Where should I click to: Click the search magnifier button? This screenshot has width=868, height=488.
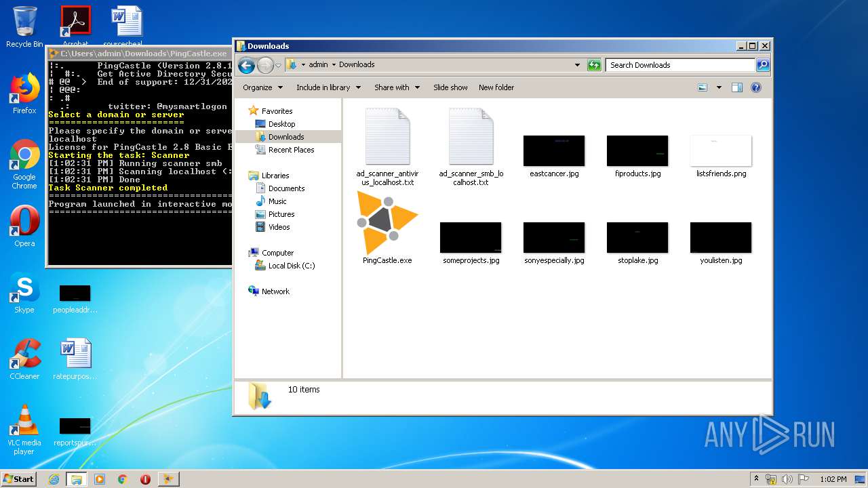(x=763, y=65)
